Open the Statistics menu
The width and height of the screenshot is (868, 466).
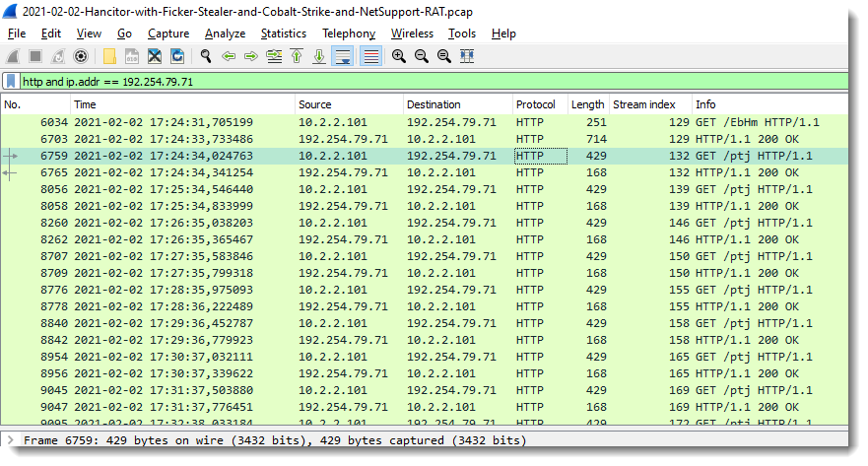(x=284, y=33)
